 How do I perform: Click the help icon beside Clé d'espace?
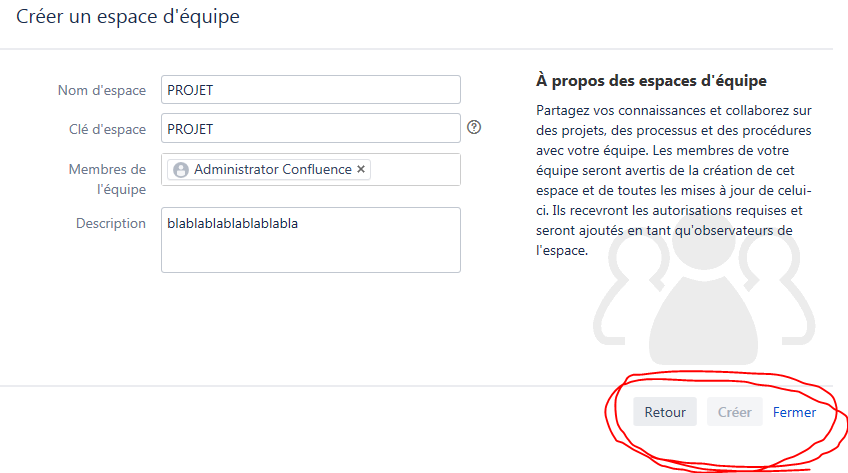pyautogui.click(x=474, y=127)
